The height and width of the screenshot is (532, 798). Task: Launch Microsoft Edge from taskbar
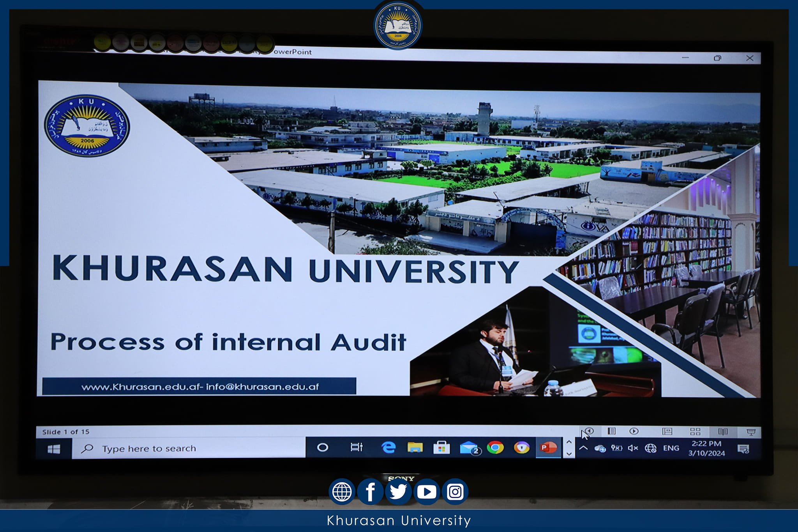[388, 447]
